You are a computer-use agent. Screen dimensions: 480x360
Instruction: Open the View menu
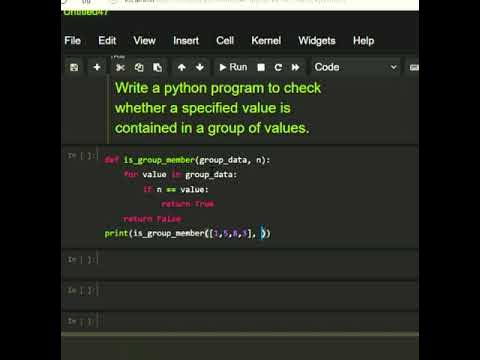tap(145, 41)
